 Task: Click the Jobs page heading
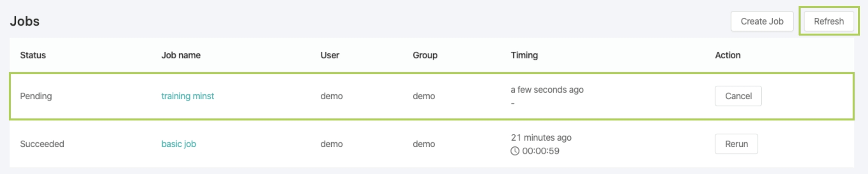pos(24,21)
